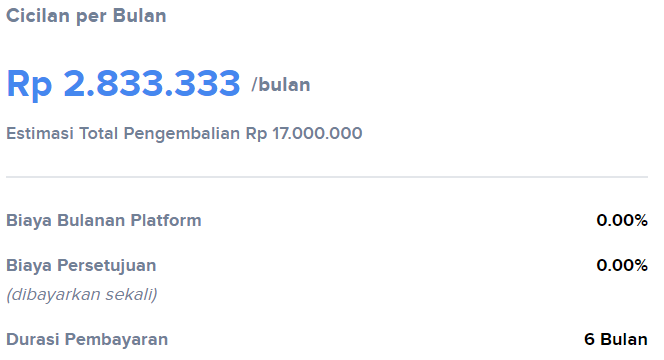Click the word Platform in fee label

[x=166, y=221]
